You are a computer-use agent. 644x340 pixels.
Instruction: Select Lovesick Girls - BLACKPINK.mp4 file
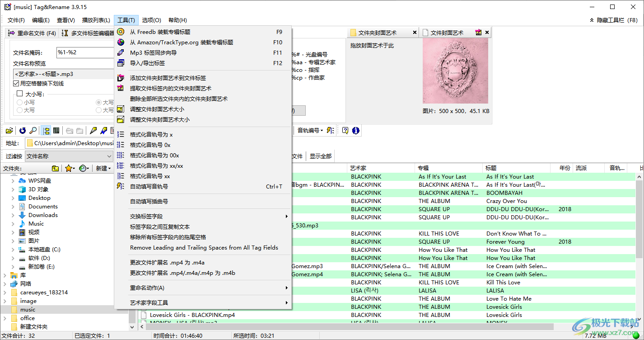[192, 315]
